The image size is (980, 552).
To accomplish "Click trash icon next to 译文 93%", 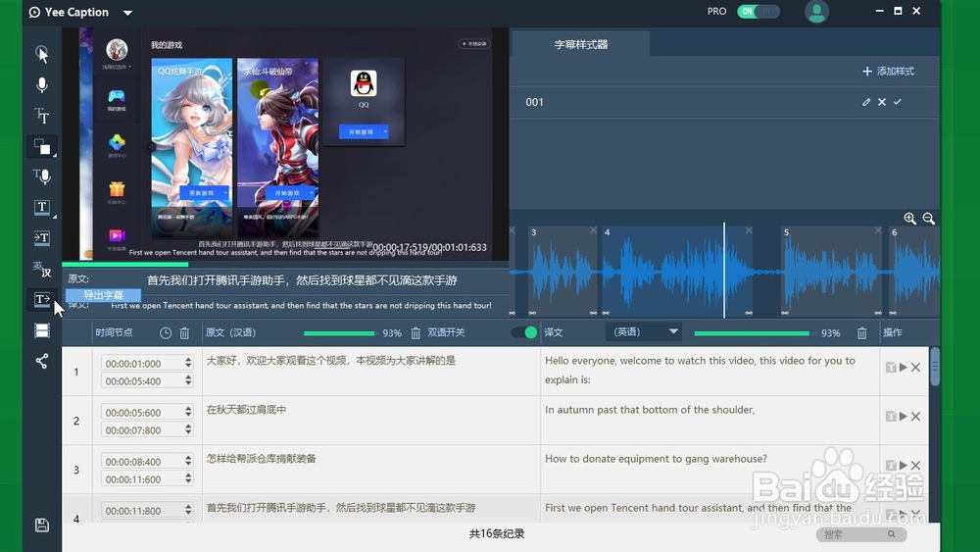I will [861, 333].
